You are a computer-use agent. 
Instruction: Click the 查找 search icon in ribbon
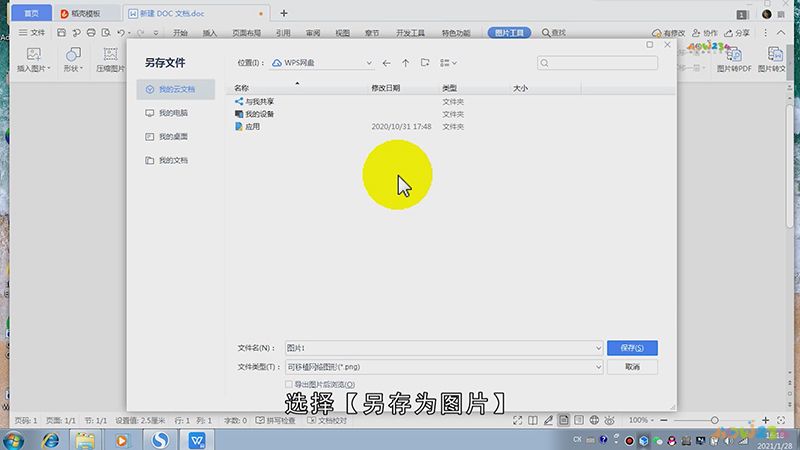tap(546, 33)
